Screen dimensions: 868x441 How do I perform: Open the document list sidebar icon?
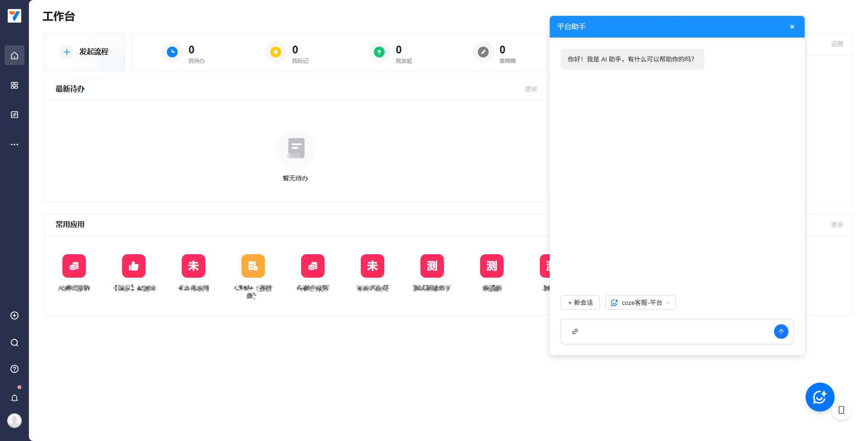pyautogui.click(x=14, y=115)
